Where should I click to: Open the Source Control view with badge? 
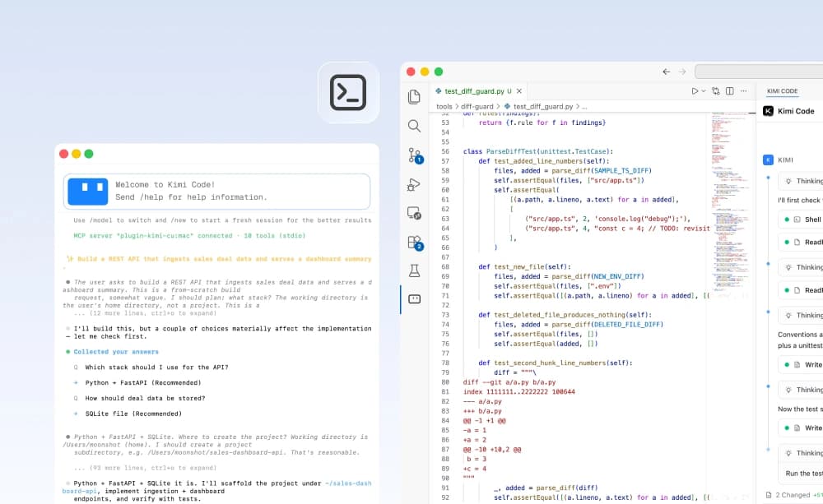click(415, 155)
